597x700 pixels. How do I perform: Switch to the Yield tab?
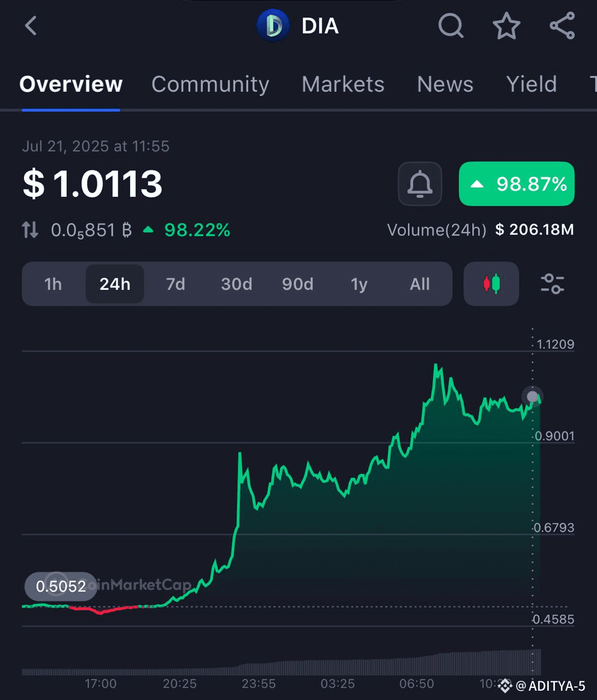click(x=531, y=84)
